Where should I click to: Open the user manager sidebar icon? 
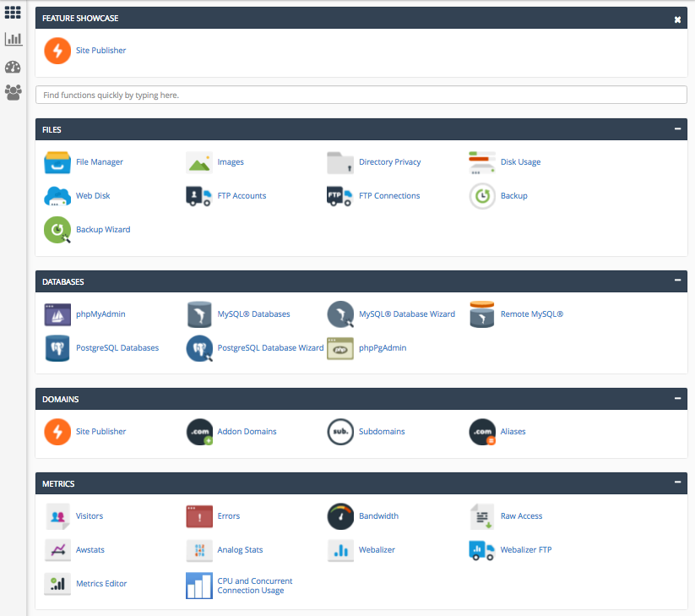point(13,92)
